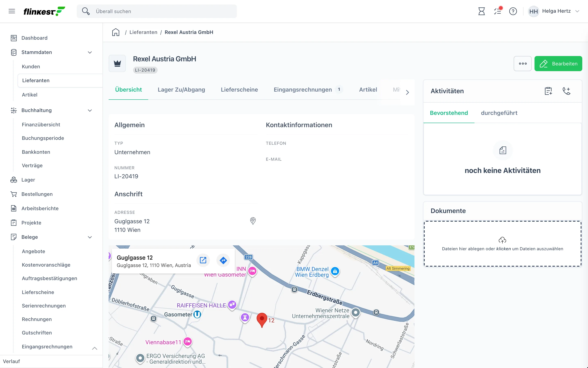Image resolution: width=588 pixels, height=368 pixels.
Task: Open the Lieferscheine tab
Action: click(x=239, y=90)
